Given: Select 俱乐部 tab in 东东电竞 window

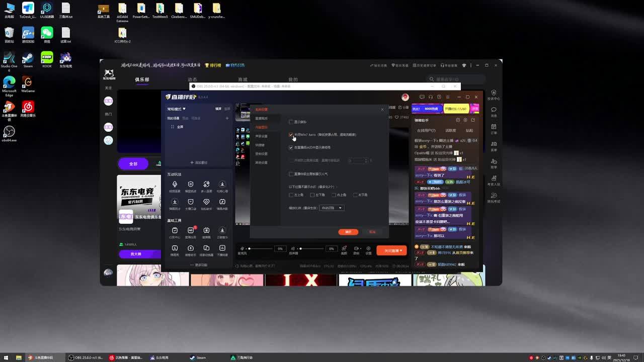Looking at the screenshot, I should (x=142, y=79).
